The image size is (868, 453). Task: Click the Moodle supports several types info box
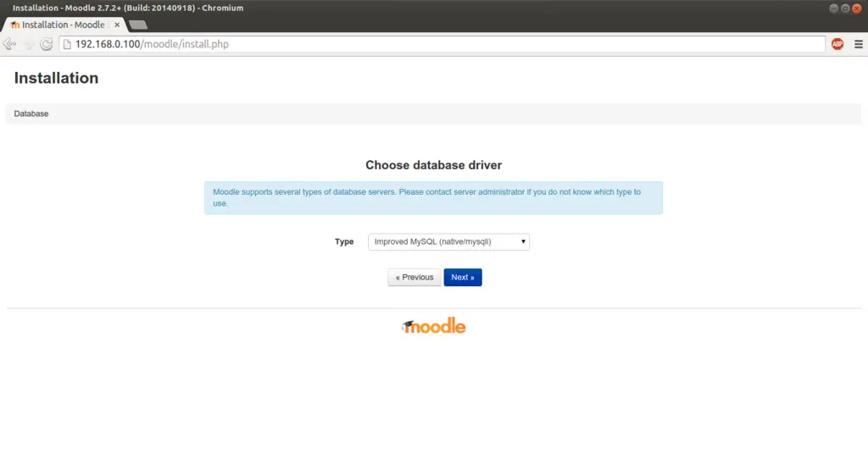click(x=433, y=197)
